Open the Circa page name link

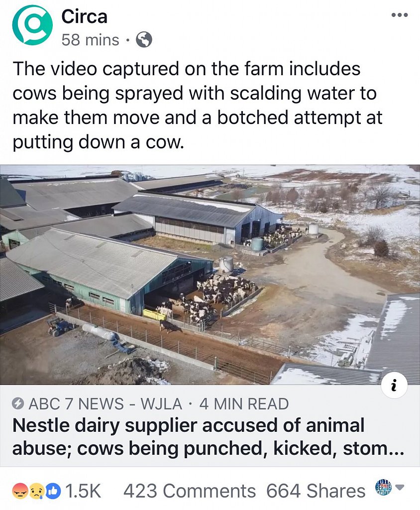84,16
